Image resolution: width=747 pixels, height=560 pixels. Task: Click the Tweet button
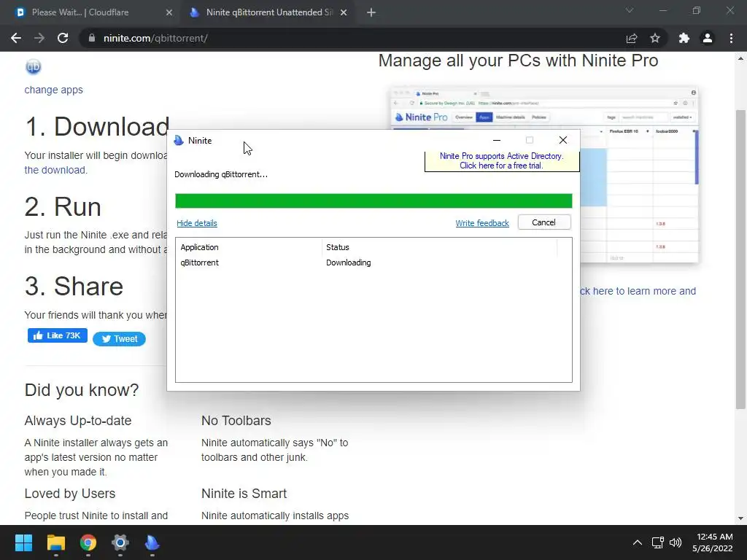119,339
